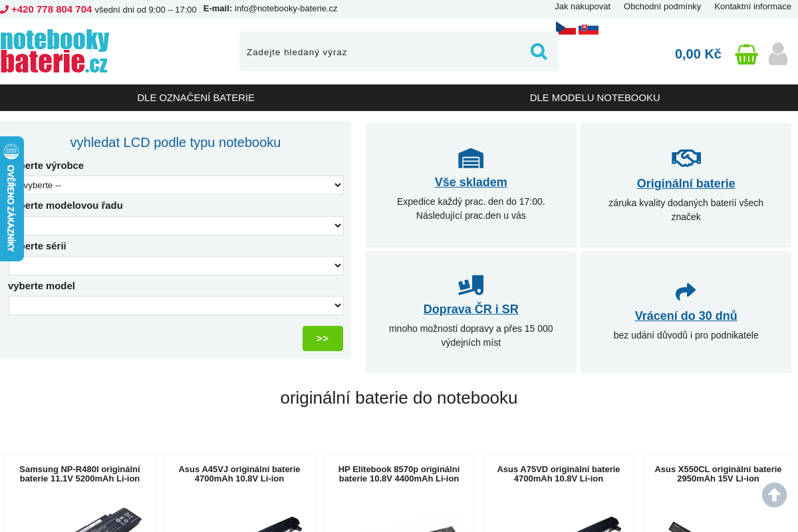798x532 pixels.
Task: Click email info@notebooky-baterie.cz
Action: (286, 9)
